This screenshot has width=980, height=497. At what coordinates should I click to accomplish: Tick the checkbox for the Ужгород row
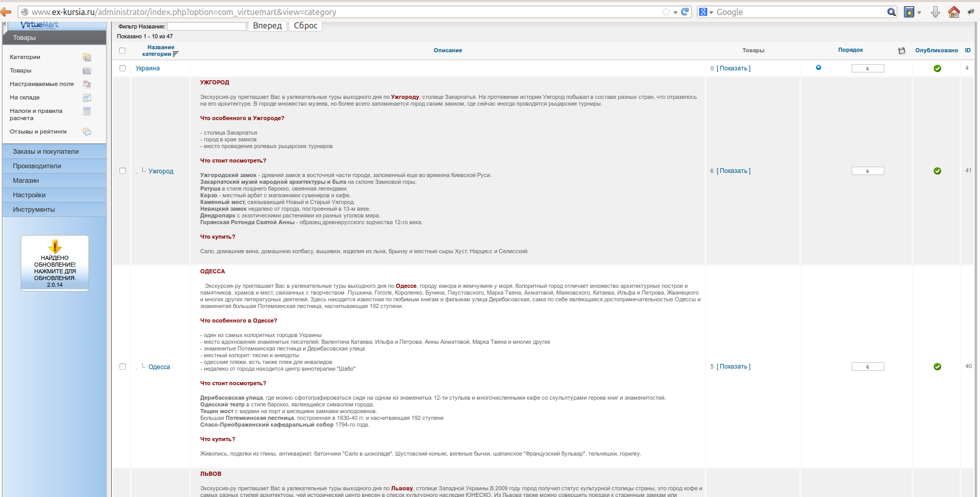[123, 171]
